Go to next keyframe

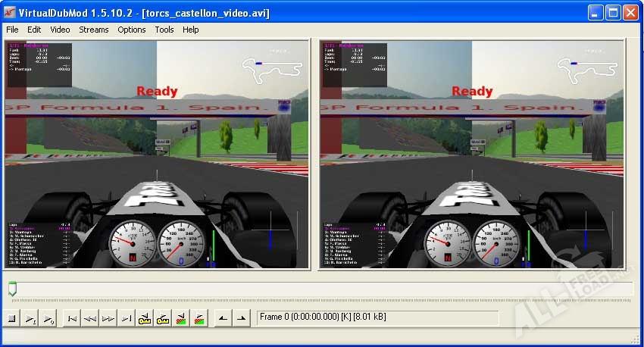click(x=163, y=318)
